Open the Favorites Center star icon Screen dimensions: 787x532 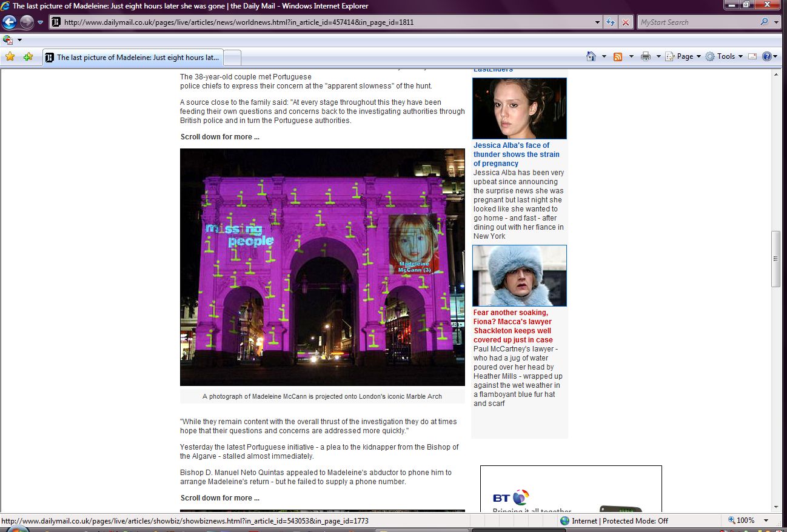click(x=10, y=57)
